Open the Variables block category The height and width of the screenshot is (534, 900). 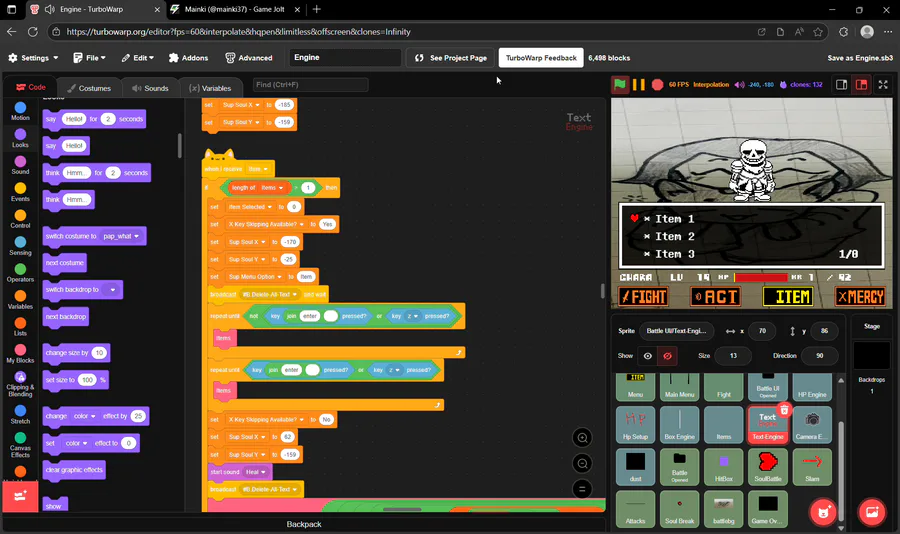click(20, 300)
